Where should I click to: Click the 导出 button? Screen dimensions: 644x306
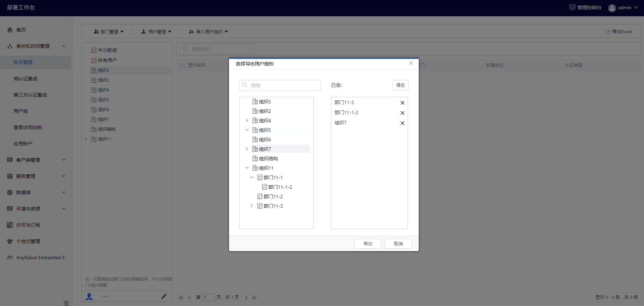(x=368, y=244)
